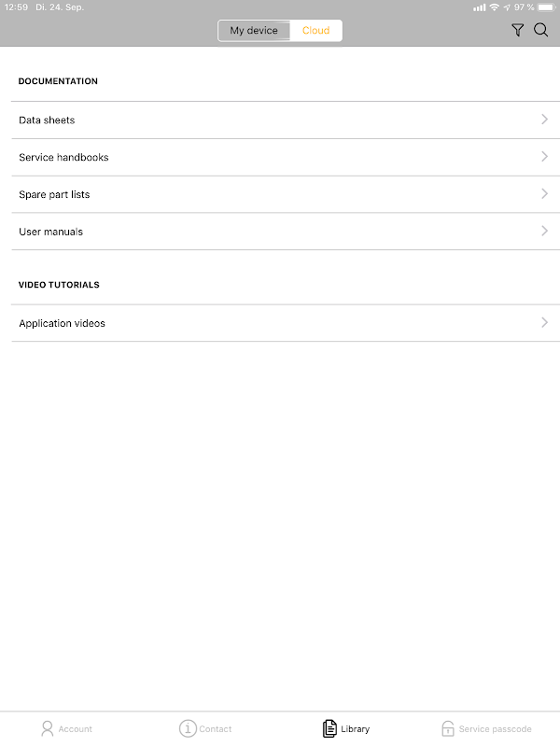Switch to Cloud segment
Viewport: 560px width, 747px height.
[315, 31]
